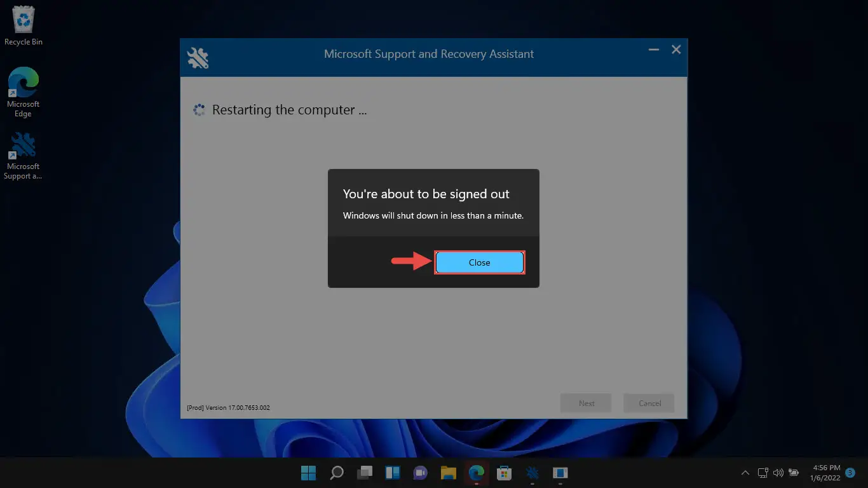Click the version 17.00.7653.002 label
Viewport: 868px width, 488px height.
[228, 407]
